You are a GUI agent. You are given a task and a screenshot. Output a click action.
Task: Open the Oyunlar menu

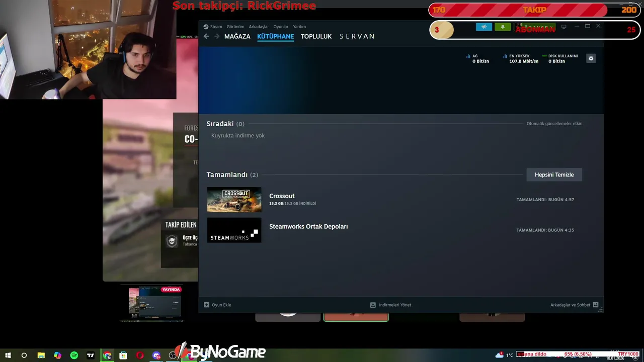[x=281, y=27]
